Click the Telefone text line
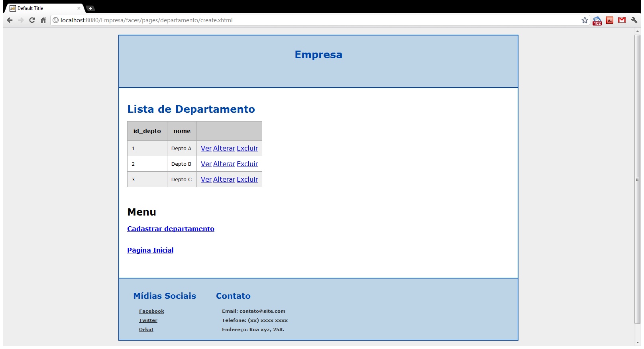 [255, 320]
